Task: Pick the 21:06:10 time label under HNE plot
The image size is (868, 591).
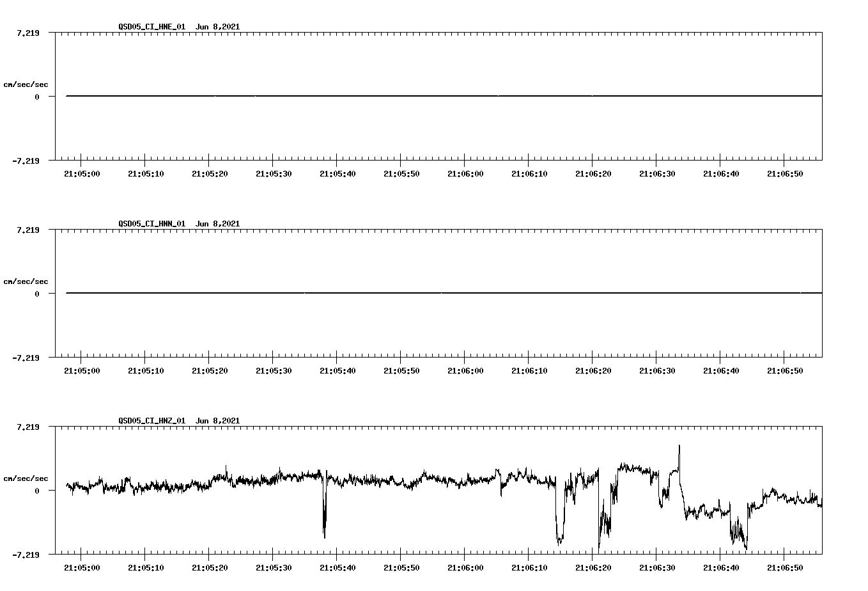Action: tap(529, 173)
